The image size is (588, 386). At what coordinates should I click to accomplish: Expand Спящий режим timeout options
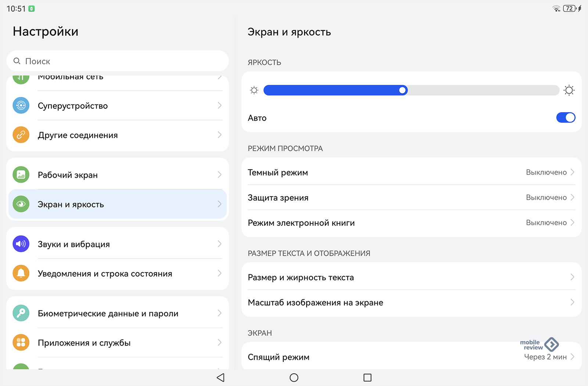(411, 357)
